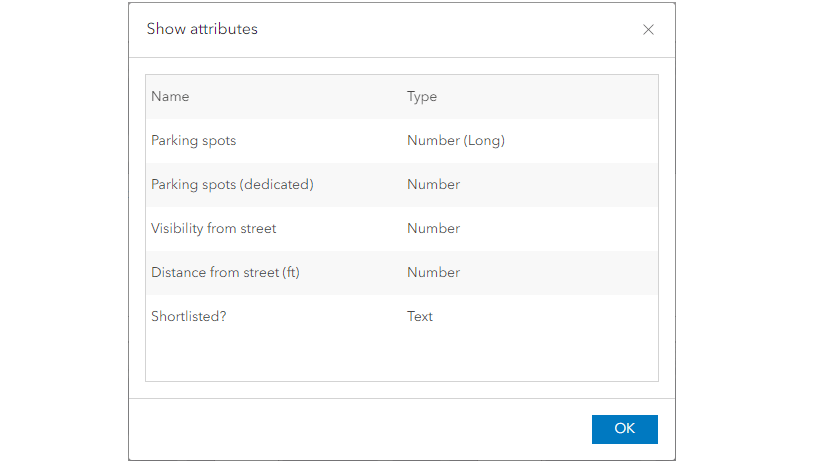Click blank header row area right of Type
This screenshot has height=465, width=826.
pyautogui.click(x=560, y=97)
